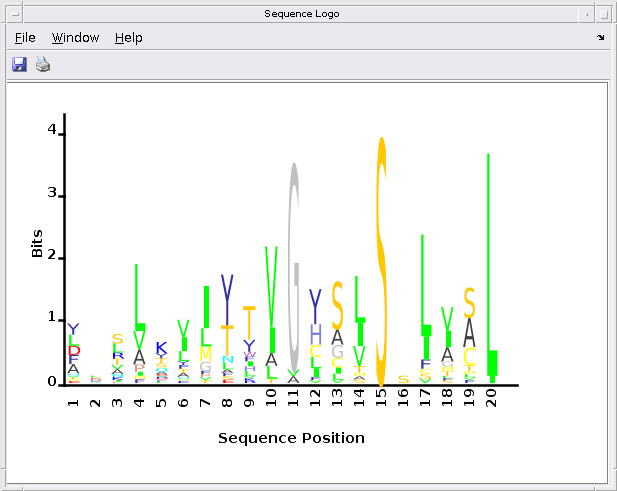Click the blue Y at position 8
Screen dimensions: 617x491
point(227,300)
